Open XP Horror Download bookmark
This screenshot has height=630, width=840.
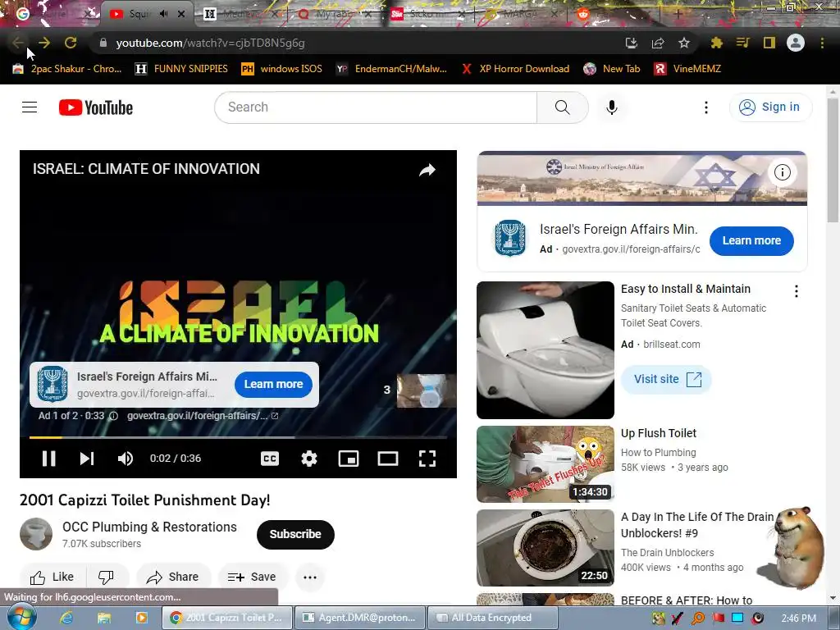pos(516,69)
